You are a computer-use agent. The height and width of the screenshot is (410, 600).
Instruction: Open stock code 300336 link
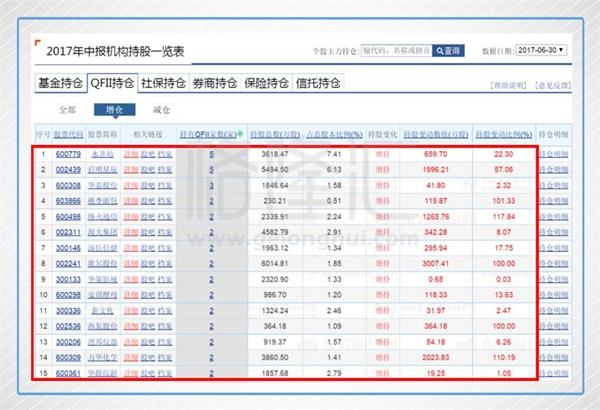click(x=68, y=311)
